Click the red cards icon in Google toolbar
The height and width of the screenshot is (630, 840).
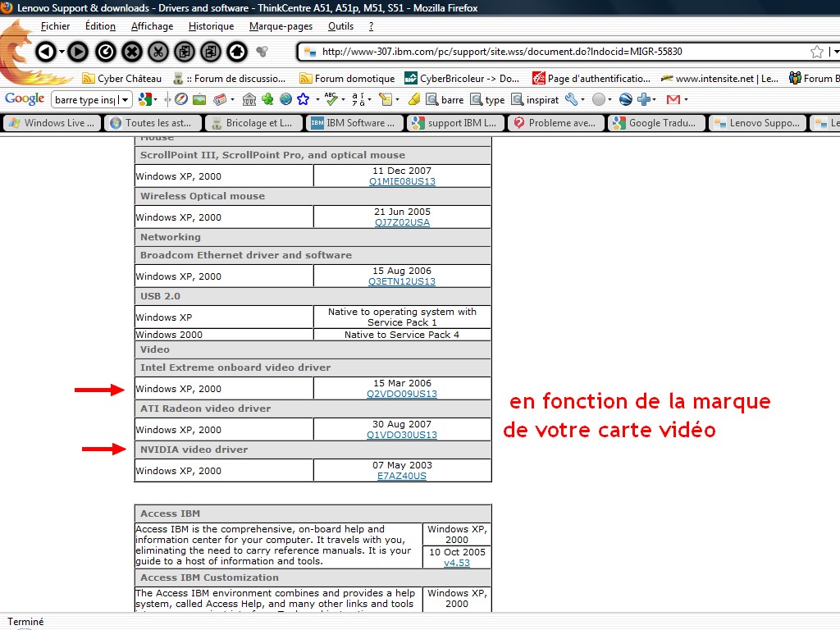coord(220,99)
